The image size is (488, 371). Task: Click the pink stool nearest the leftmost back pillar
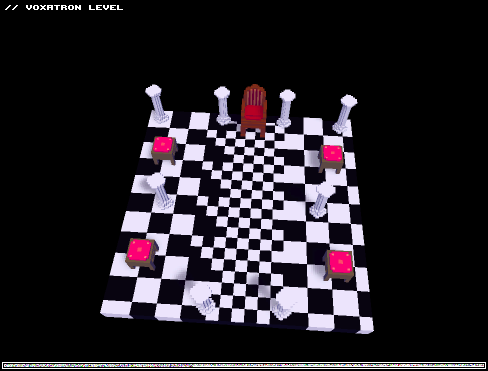(164, 150)
